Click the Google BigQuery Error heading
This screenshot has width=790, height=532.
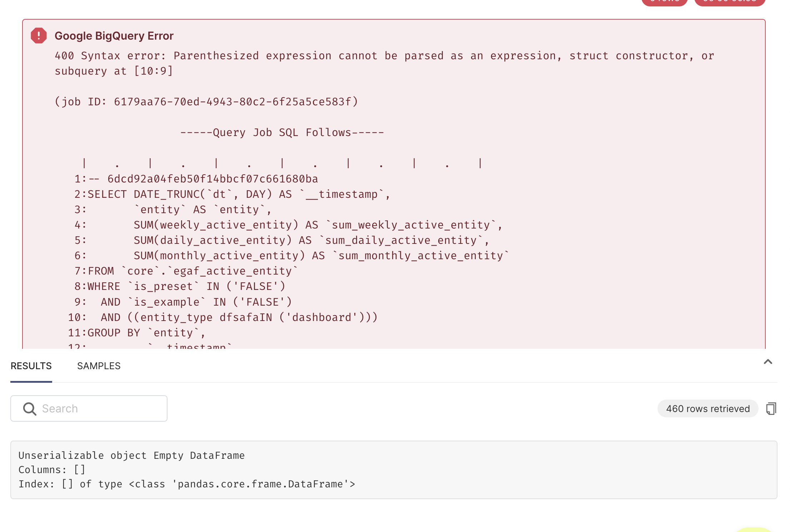(x=114, y=36)
